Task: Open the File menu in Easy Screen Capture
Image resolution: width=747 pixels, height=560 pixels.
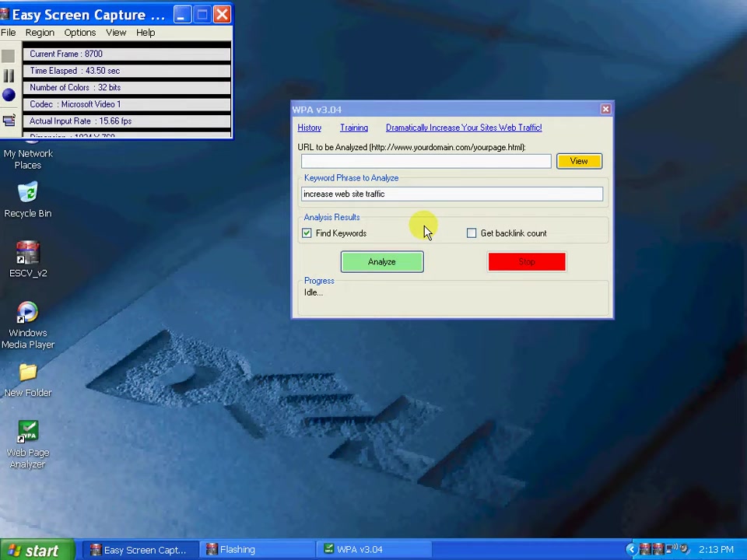Action: point(8,33)
